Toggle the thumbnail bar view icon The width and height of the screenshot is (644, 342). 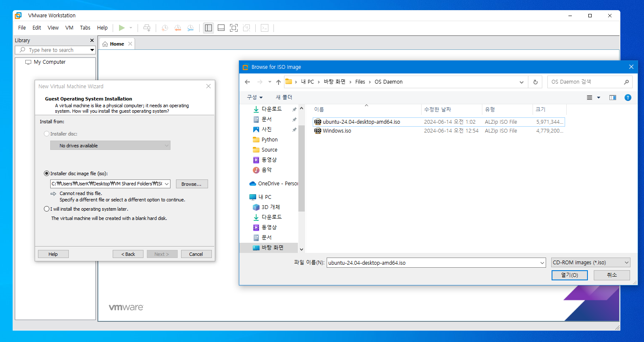[221, 28]
